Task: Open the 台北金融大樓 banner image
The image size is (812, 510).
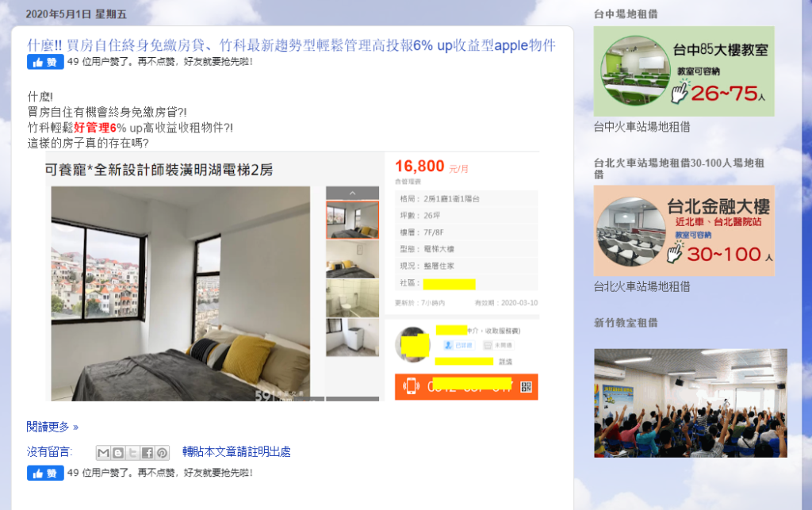Action: (x=684, y=230)
